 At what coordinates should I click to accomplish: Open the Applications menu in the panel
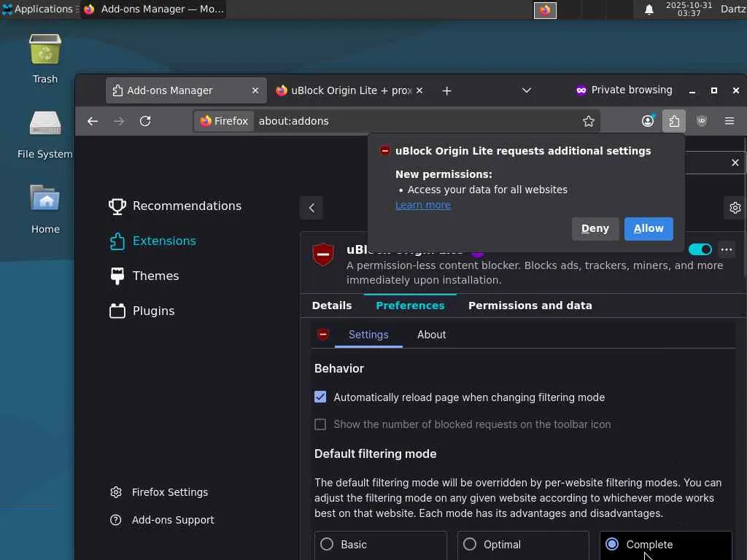(x=40, y=9)
